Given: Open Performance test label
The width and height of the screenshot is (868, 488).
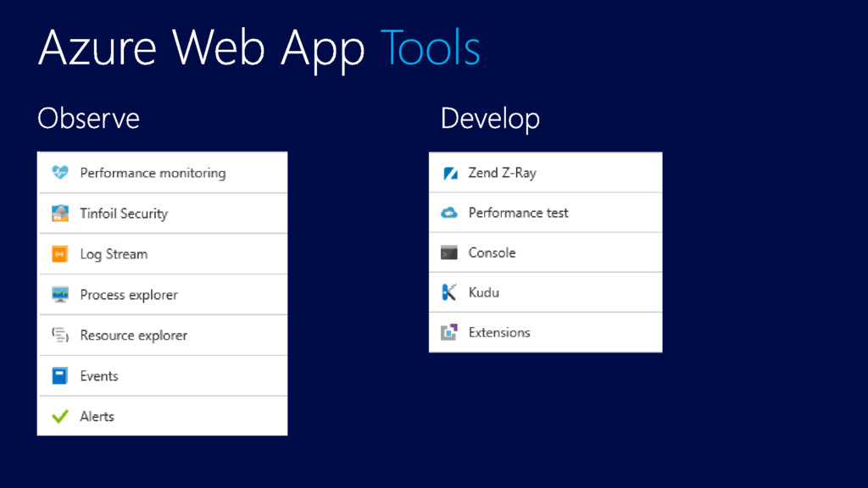Looking at the screenshot, I should (x=519, y=213).
